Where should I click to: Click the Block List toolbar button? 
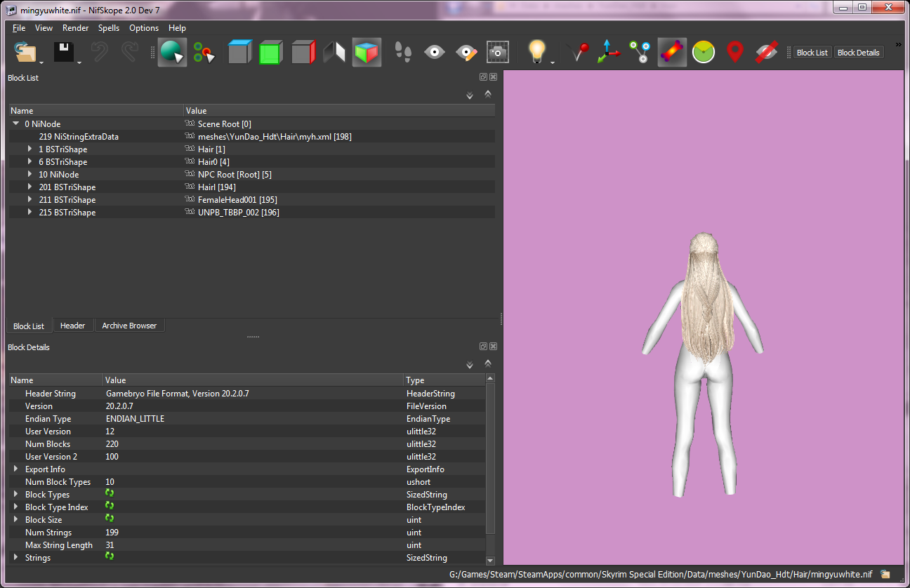812,53
